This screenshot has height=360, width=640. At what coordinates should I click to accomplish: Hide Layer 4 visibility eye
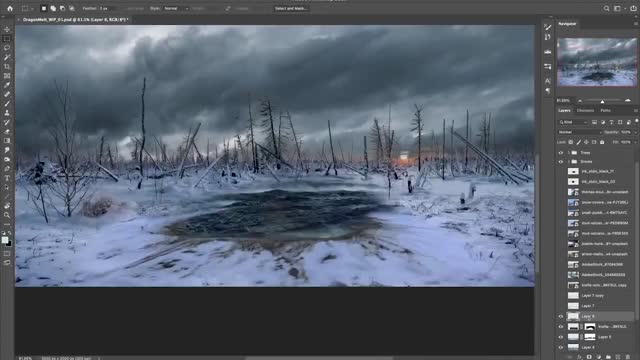[561, 347]
